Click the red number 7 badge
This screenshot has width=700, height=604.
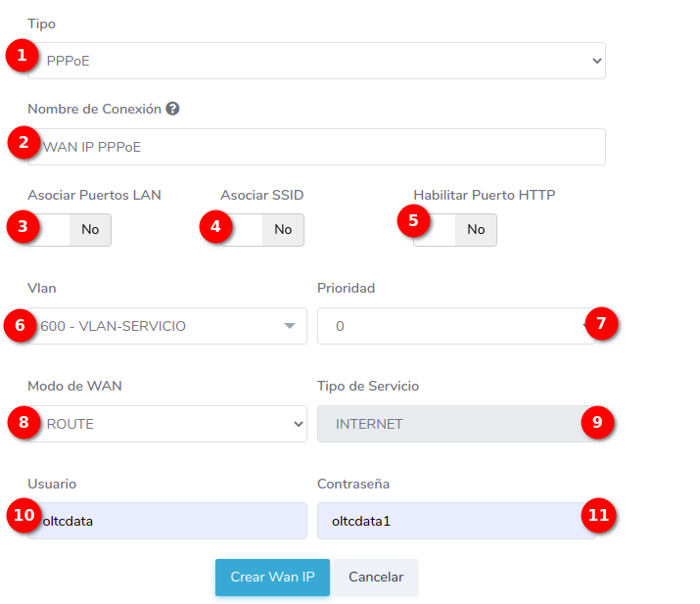(602, 321)
